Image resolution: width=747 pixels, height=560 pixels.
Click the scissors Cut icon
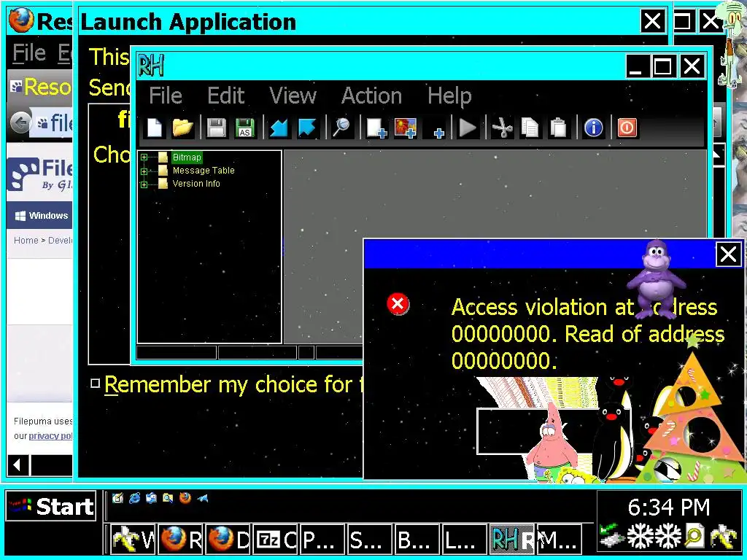point(502,128)
